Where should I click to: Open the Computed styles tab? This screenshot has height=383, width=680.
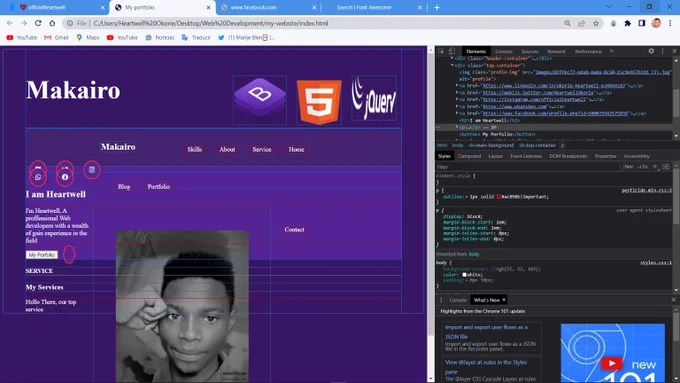pyautogui.click(x=469, y=156)
